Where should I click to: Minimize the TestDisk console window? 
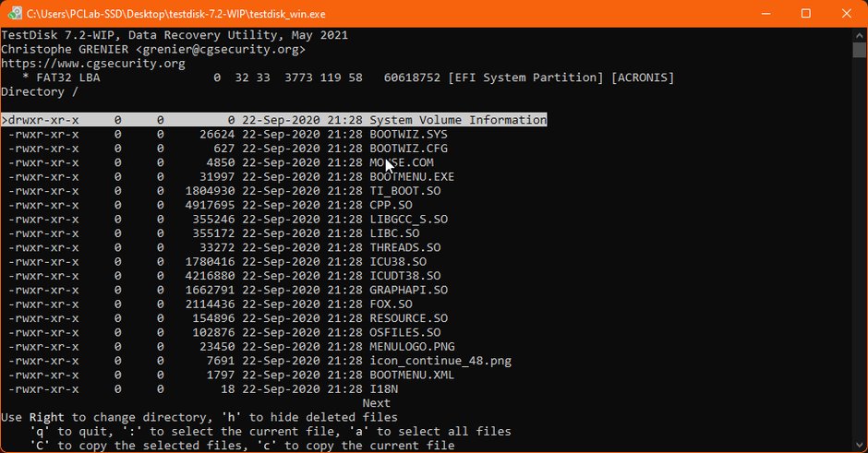[x=766, y=13]
